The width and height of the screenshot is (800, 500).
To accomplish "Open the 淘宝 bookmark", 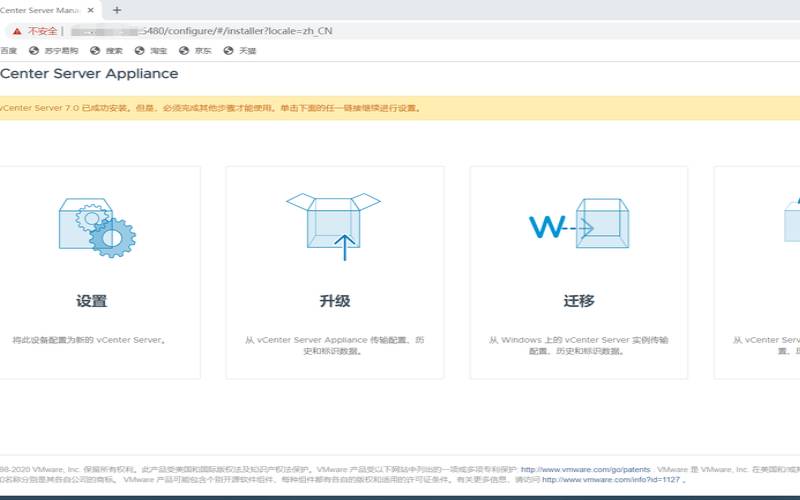I will pos(151,51).
